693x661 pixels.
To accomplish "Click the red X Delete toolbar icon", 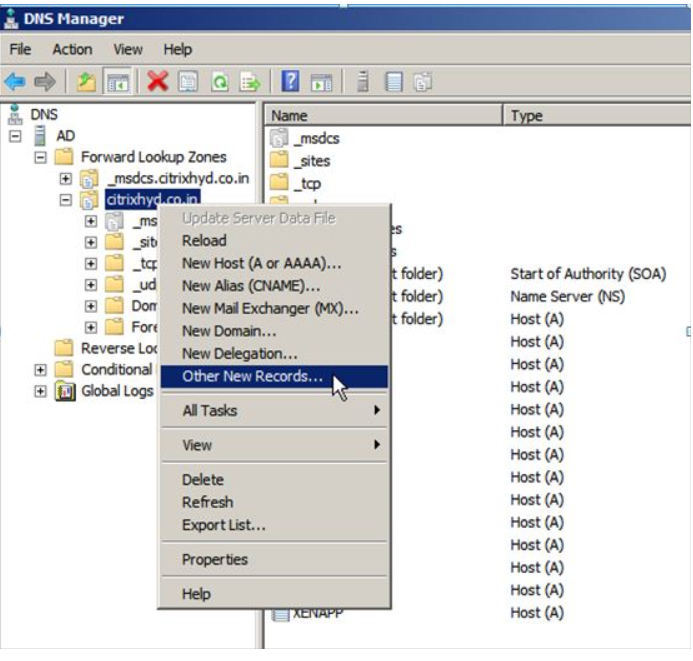I will [157, 82].
